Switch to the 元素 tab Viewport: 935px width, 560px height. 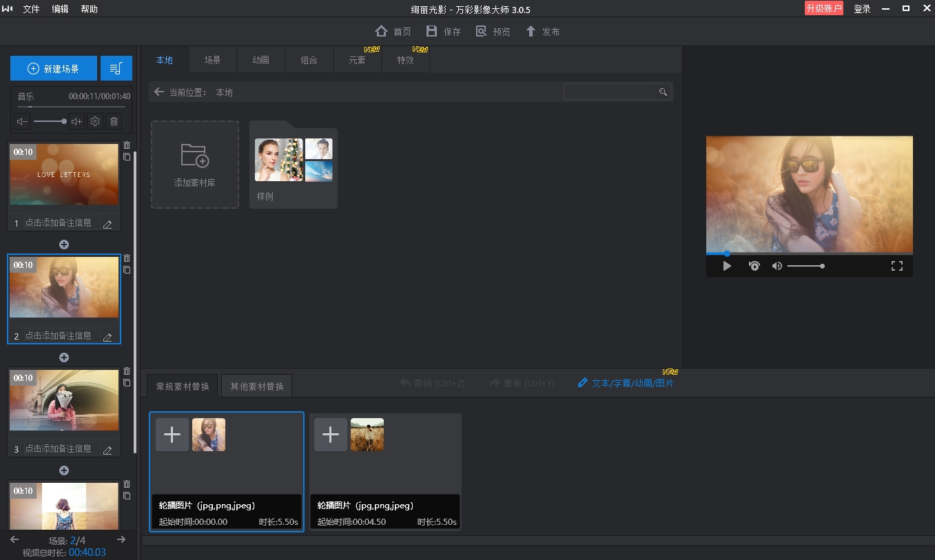click(x=358, y=60)
